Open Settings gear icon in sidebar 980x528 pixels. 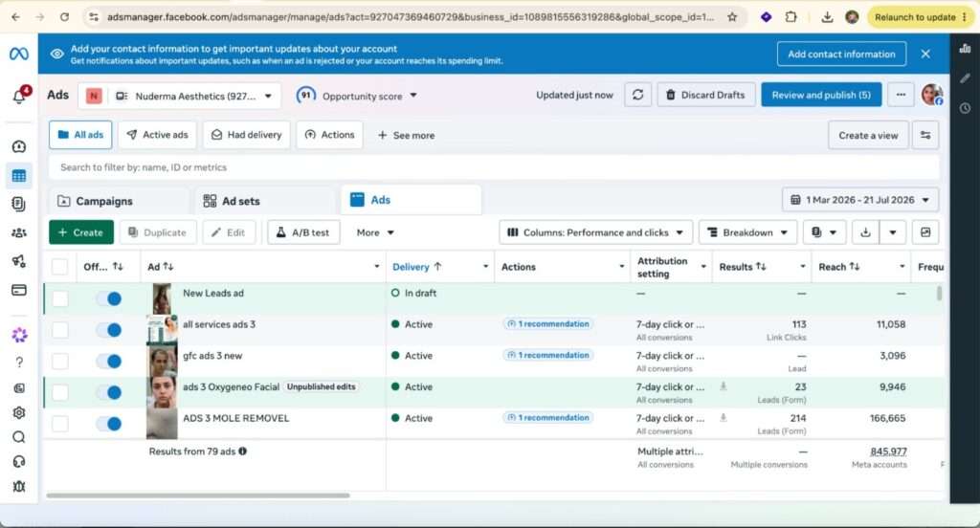click(x=19, y=412)
